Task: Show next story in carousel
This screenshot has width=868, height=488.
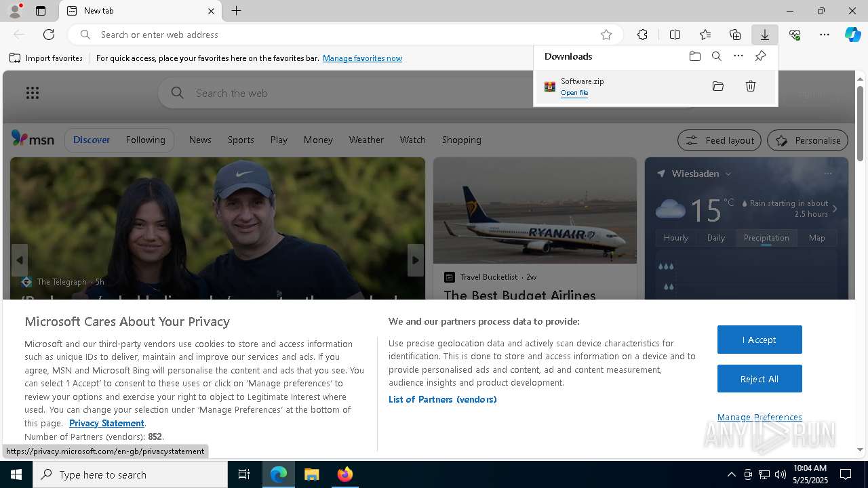Action: [x=416, y=260]
